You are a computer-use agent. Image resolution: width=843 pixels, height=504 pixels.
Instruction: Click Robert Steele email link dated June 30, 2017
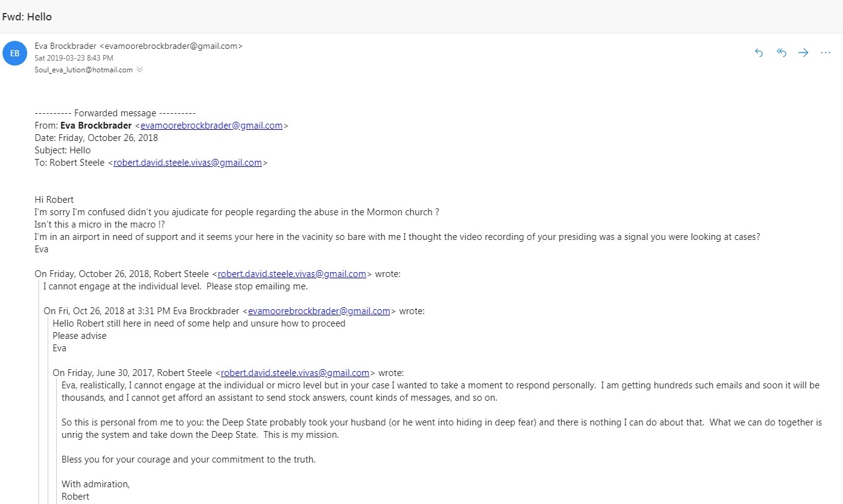[295, 373]
